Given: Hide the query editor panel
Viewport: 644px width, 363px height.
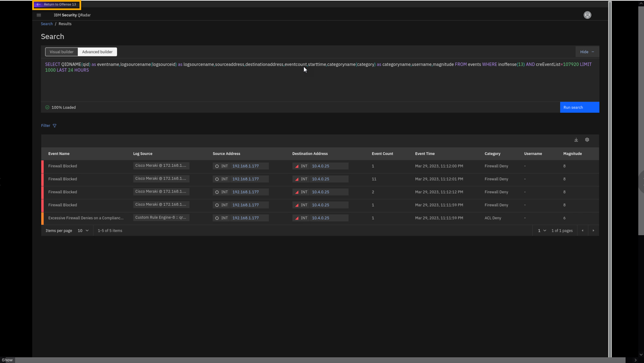Looking at the screenshot, I should coord(587,52).
